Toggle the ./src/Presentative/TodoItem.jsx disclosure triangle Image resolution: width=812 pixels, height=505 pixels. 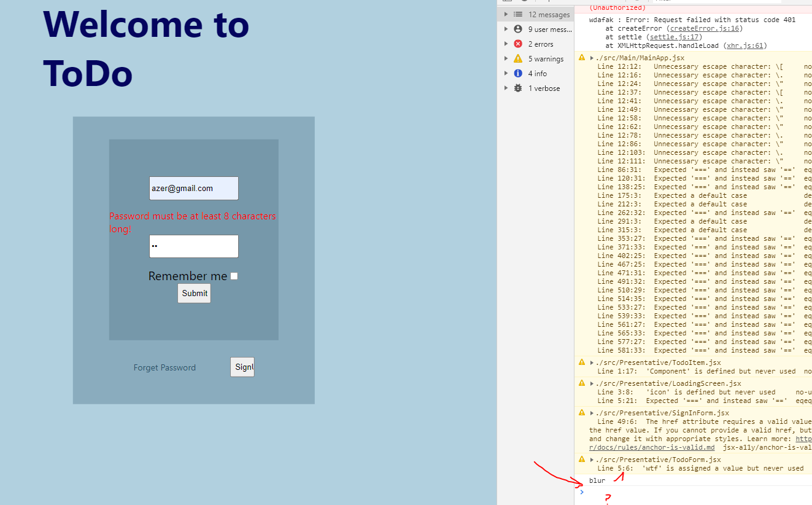point(592,362)
